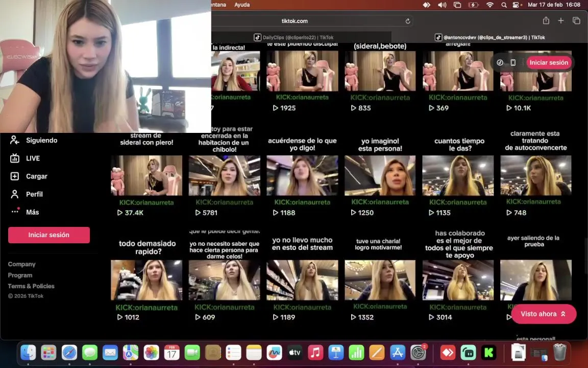Open the sound volume menu bar icon
The width and height of the screenshot is (588, 368).
pos(442,5)
